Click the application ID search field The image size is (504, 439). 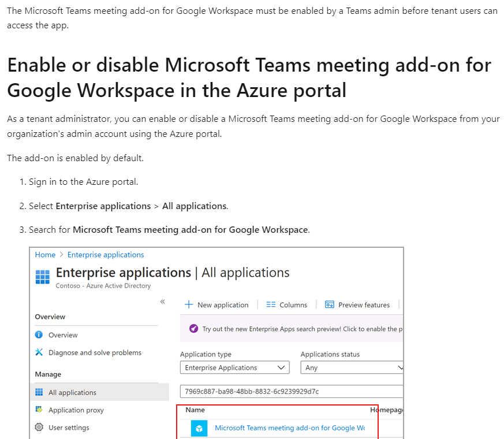(x=291, y=392)
